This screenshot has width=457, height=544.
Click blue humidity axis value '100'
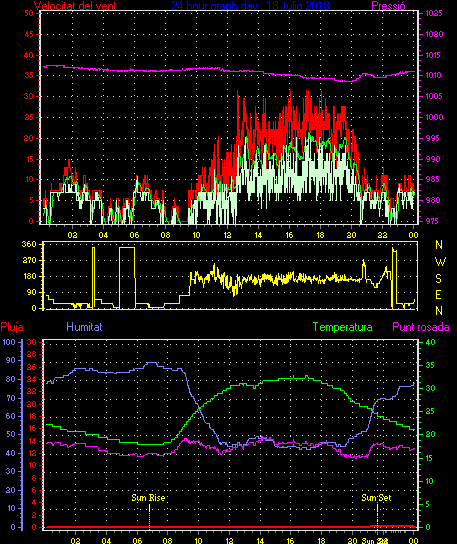(9, 342)
